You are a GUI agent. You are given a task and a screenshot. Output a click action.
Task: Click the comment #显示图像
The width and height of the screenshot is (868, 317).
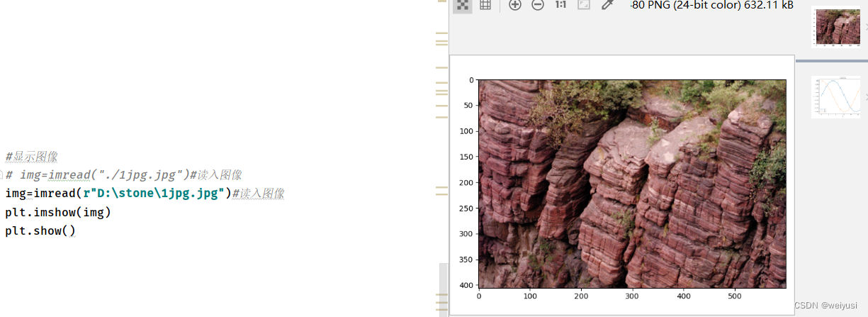(x=31, y=157)
